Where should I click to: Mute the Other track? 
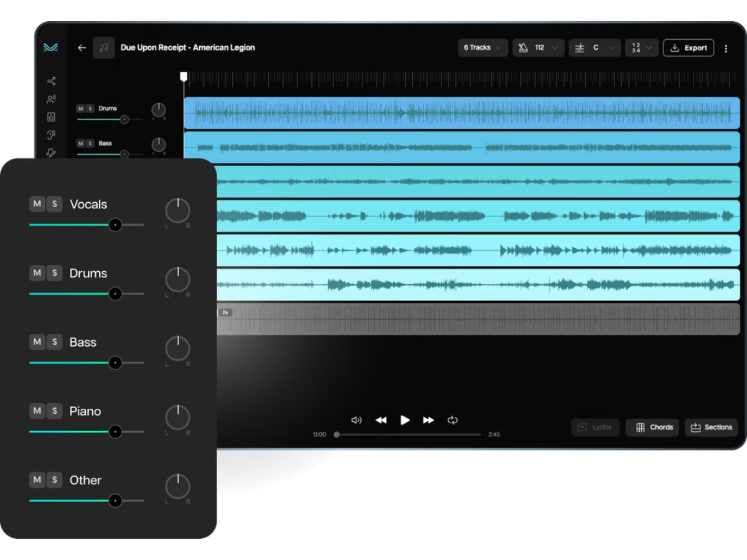point(37,480)
